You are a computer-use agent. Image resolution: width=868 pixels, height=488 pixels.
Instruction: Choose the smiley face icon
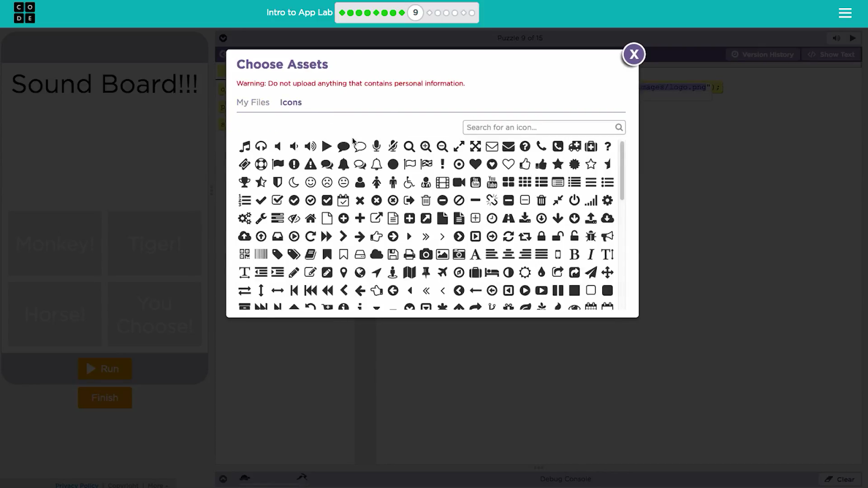(x=310, y=182)
